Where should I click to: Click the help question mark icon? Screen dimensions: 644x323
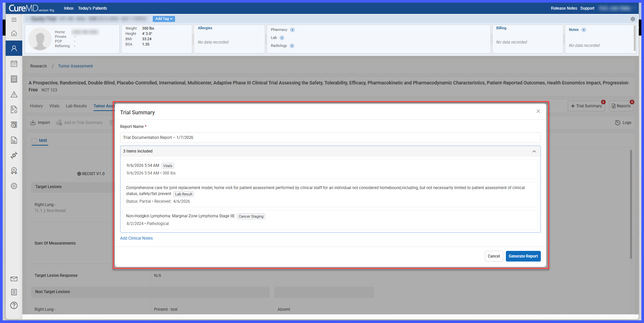pos(14,305)
